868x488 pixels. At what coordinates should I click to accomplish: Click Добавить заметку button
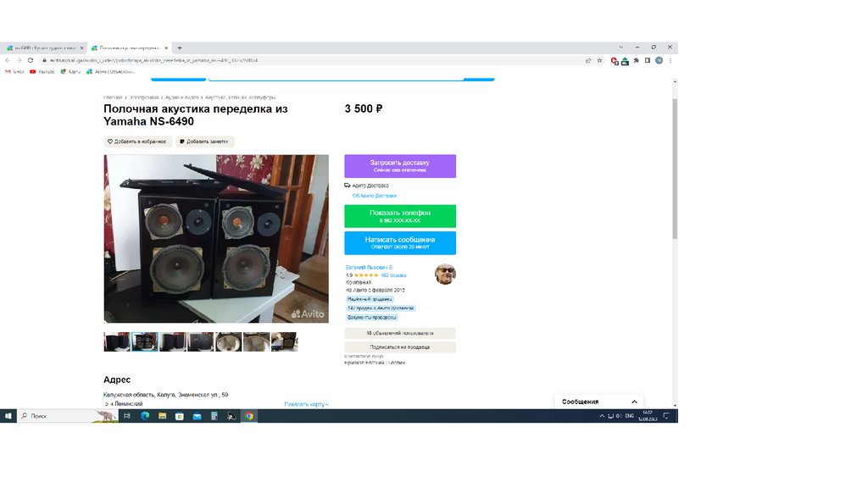click(x=205, y=141)
